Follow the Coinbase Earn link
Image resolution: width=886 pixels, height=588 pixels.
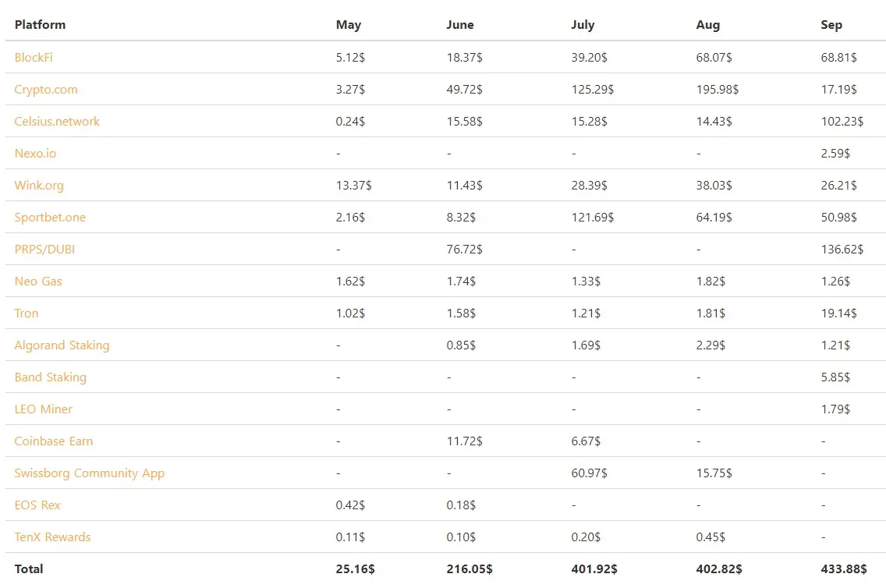coord(54,441)
